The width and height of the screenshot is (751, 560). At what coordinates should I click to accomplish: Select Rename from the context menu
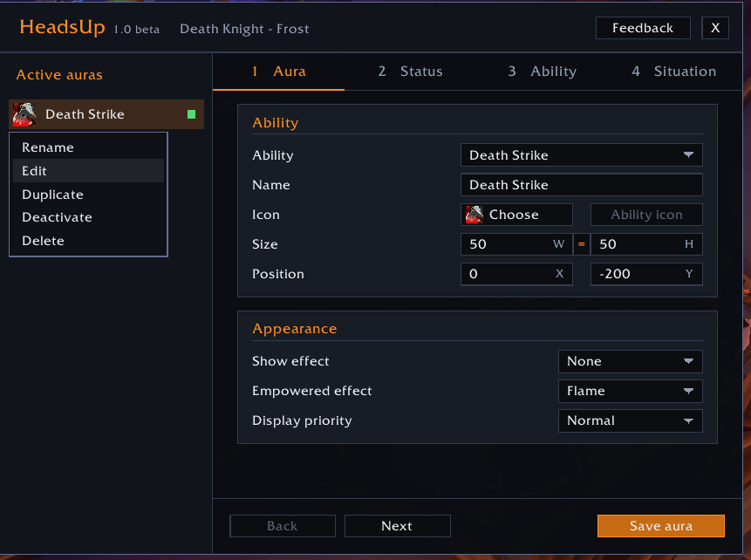(x=89, y=147)
